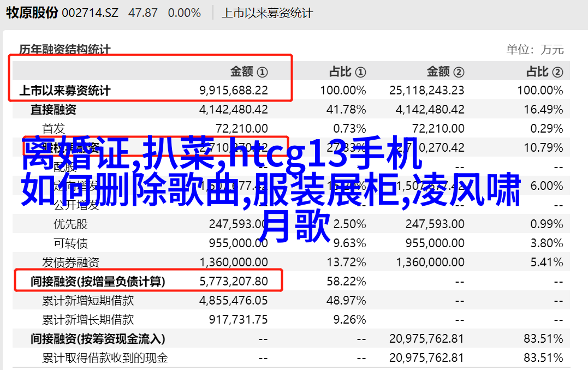This screenshot has height=370, width=588.
Task: Click 发债券融资 amount ① value 1,360,000.00
Action: point(234,262)
